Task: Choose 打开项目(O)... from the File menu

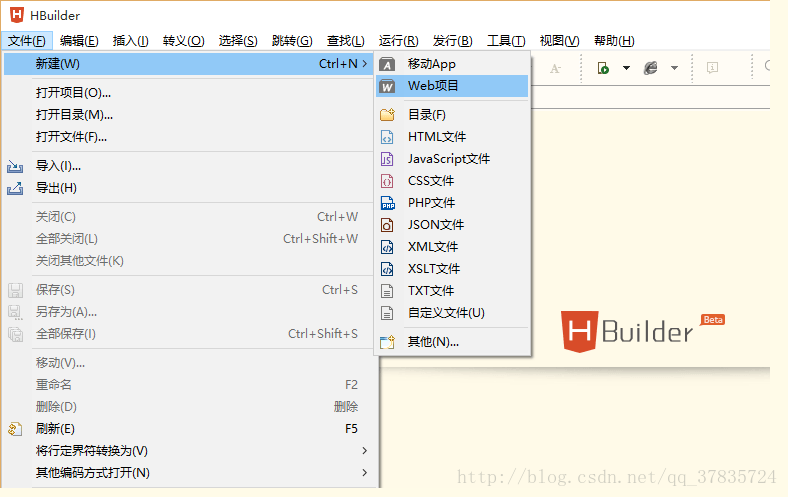Action: click(188, 92)
